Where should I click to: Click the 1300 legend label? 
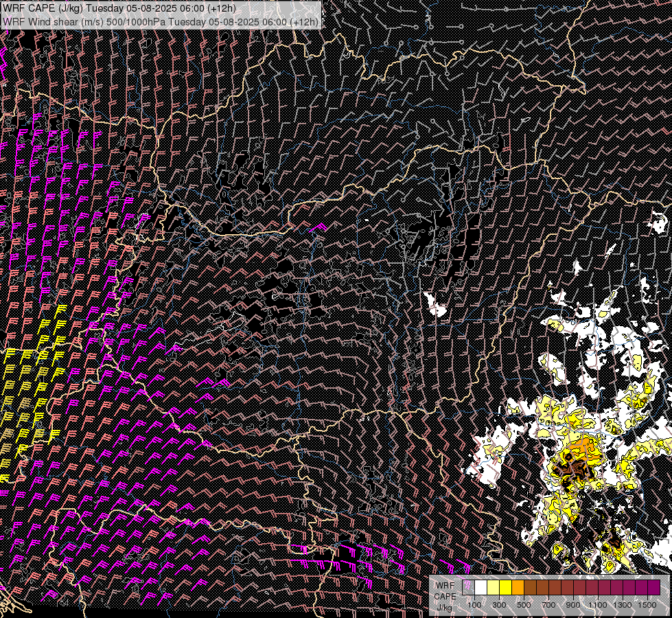click(623, 605)
